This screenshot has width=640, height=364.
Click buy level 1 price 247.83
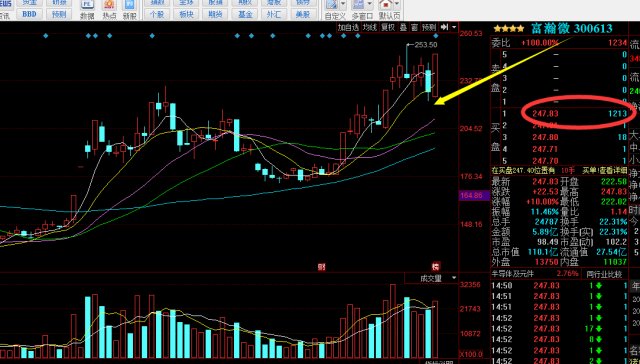click(545, 113)
